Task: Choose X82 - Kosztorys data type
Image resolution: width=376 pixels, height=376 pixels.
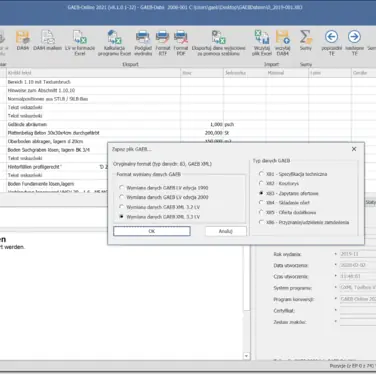Action: pos(279,183)
